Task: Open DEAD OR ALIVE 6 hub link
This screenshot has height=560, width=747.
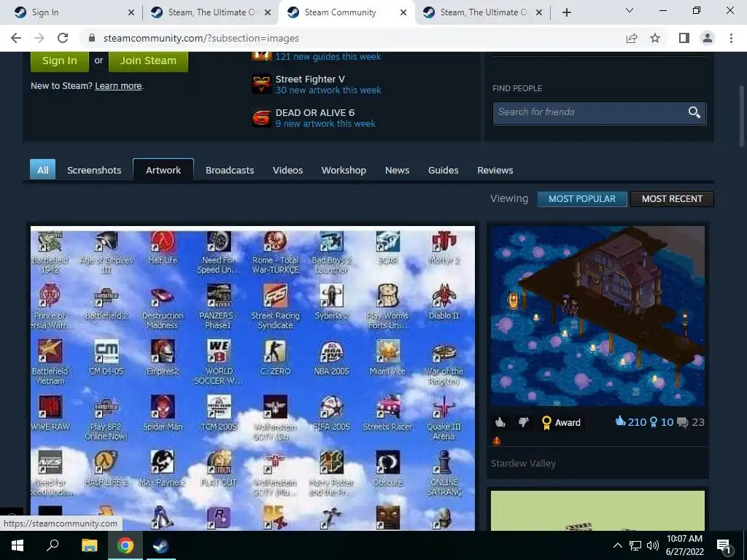Action: click(315, 112)
